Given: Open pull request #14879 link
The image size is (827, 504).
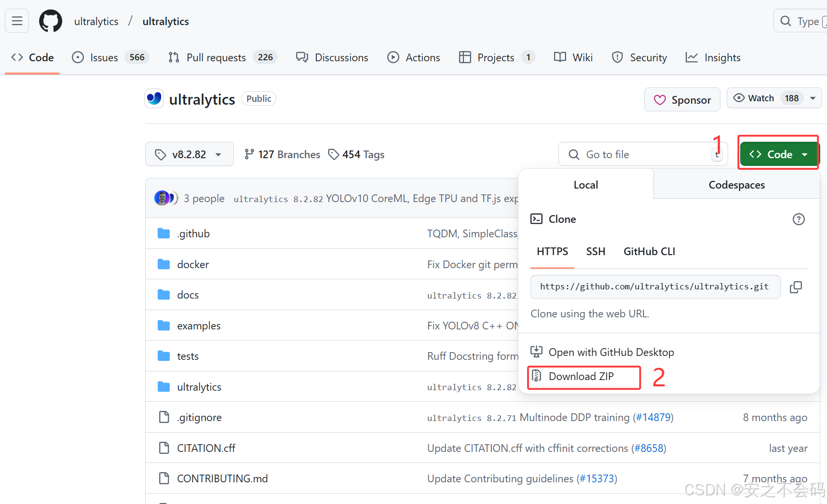Looking at the screenshot, I should pyautogui.click(x=653, y=417).
